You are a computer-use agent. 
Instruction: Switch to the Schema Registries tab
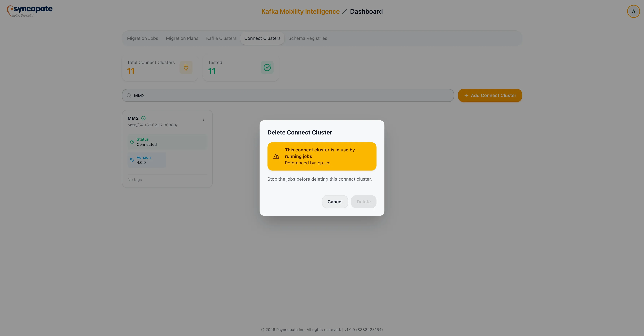coord(308,38)
